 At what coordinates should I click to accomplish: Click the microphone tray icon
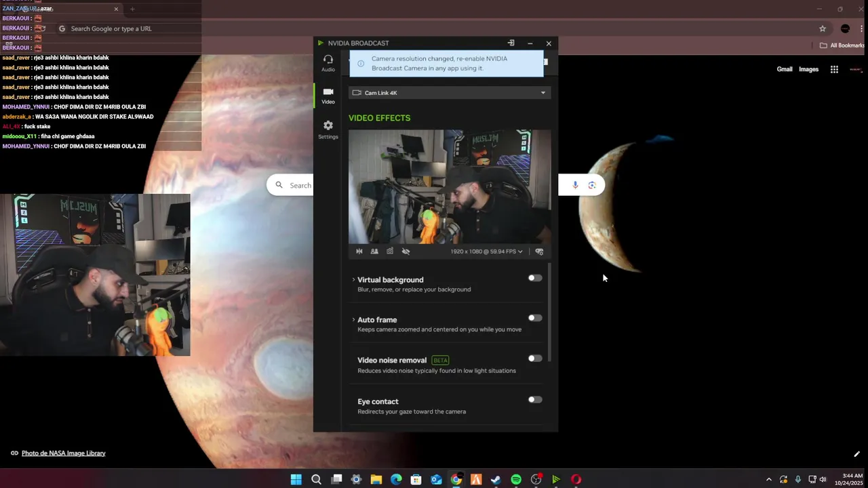798,479
